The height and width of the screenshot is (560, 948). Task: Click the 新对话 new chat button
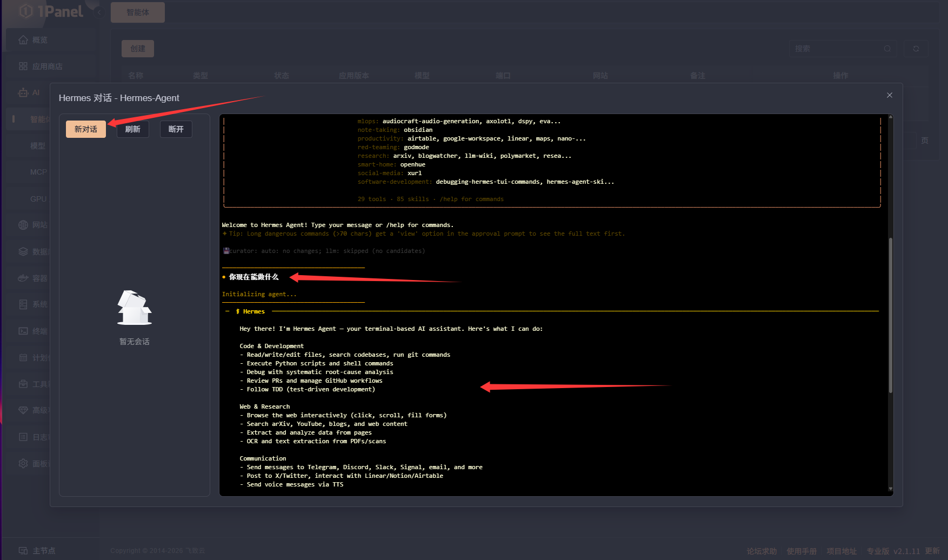tap(86, 129)
